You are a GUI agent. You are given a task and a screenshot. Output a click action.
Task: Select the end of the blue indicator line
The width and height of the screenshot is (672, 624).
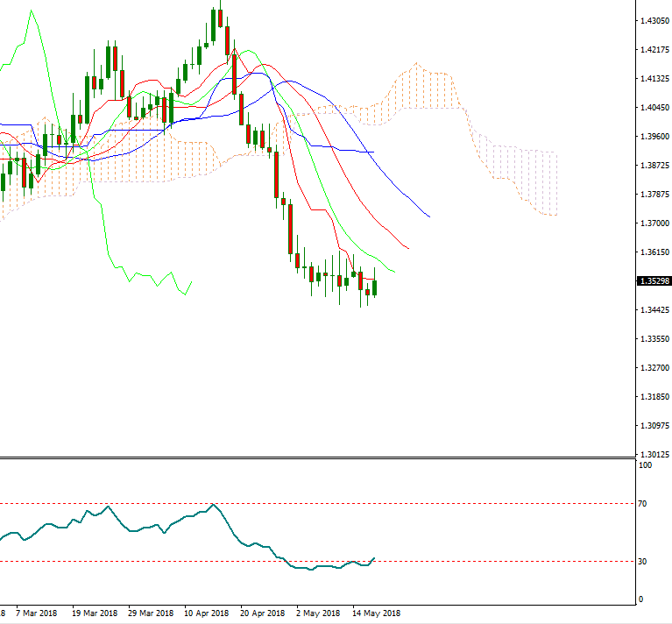[428, 216]
